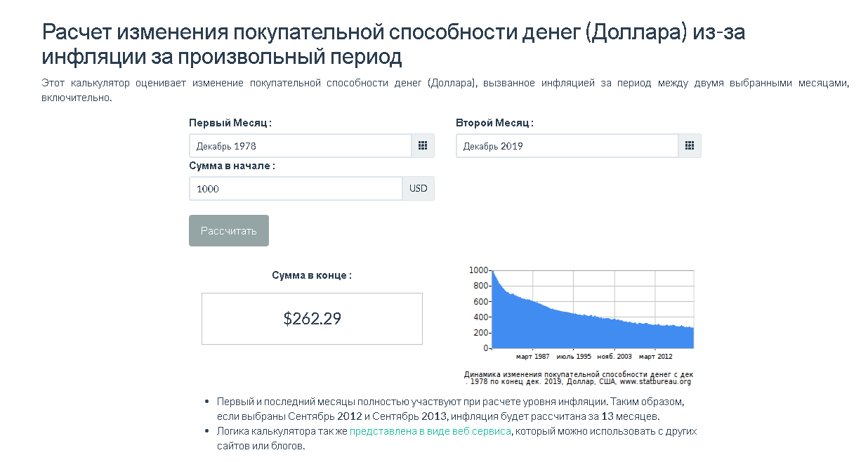Click the bullet note about Первый и последний месяцы
The image size is (868, 462).
pyautogui.click(x=450, y=409)
